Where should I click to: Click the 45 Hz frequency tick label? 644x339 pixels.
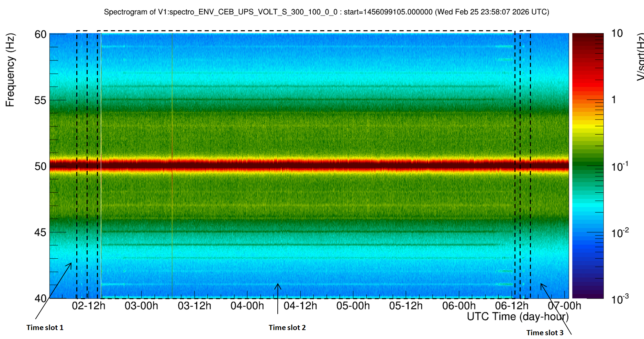pos(40,233)
